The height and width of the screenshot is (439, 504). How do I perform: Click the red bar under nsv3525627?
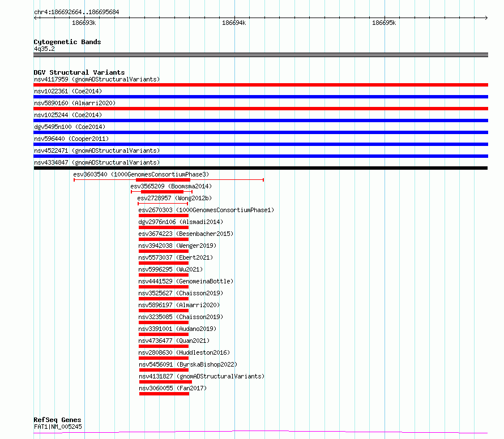tap(164, 299)
